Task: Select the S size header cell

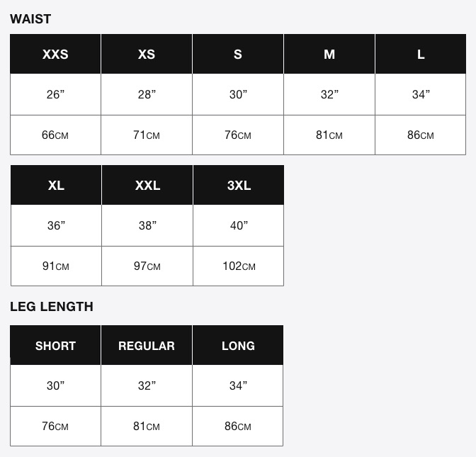Action: (x=238, y=54)
